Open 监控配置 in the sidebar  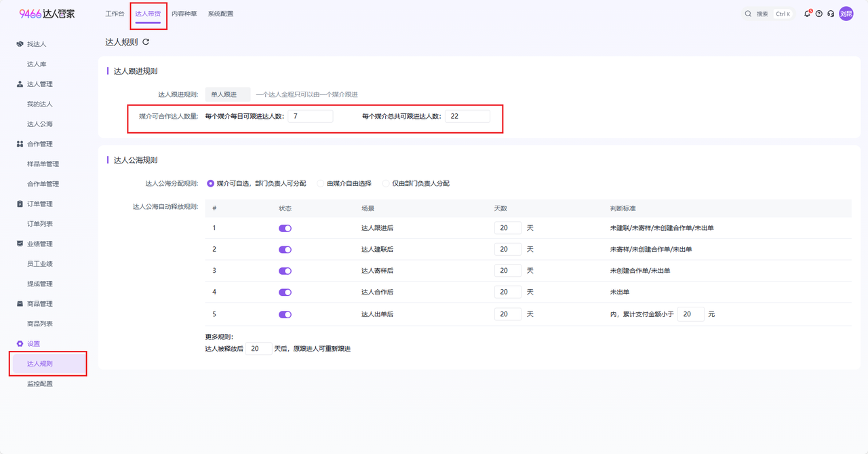point(39,383)
